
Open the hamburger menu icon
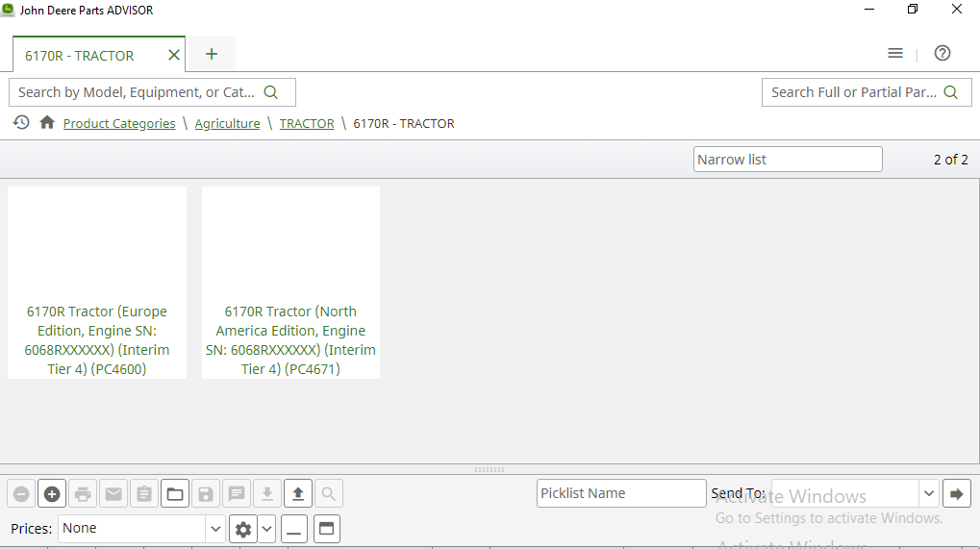click(x=895, y=53)
